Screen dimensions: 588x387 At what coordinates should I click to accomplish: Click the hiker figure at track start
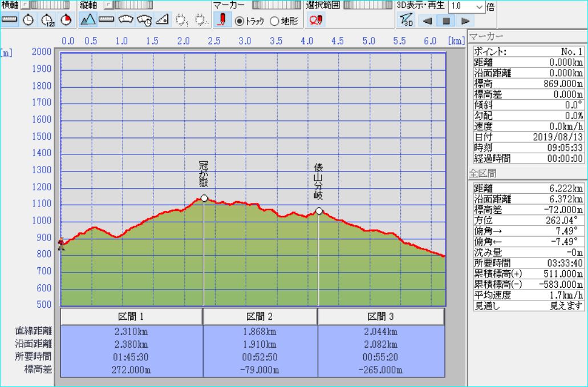[x=61, y=243]
